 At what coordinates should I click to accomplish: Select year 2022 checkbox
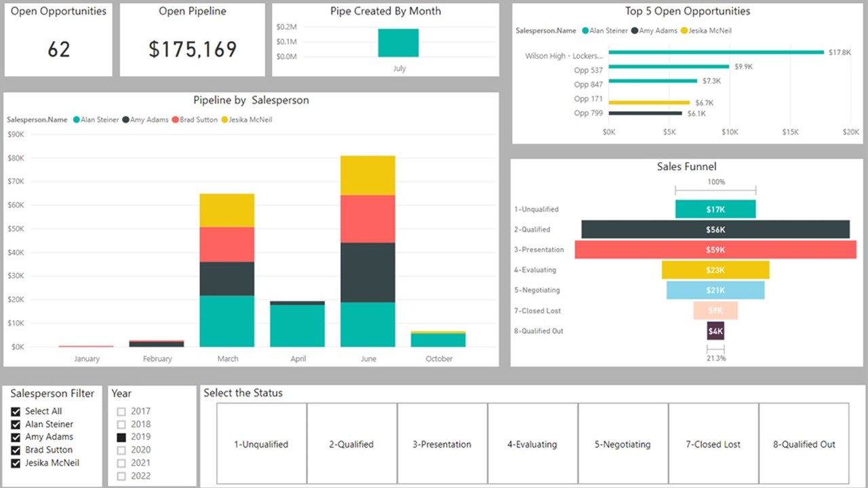pos(121,476)
